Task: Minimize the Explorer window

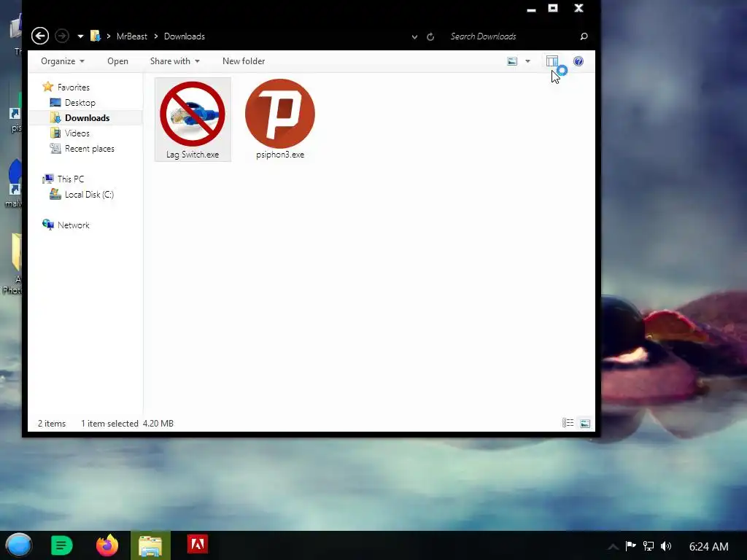Action: tap(532, 9)
